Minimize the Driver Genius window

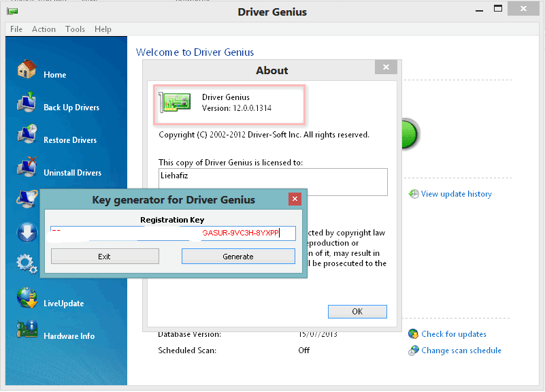click(x=479, y=10)
